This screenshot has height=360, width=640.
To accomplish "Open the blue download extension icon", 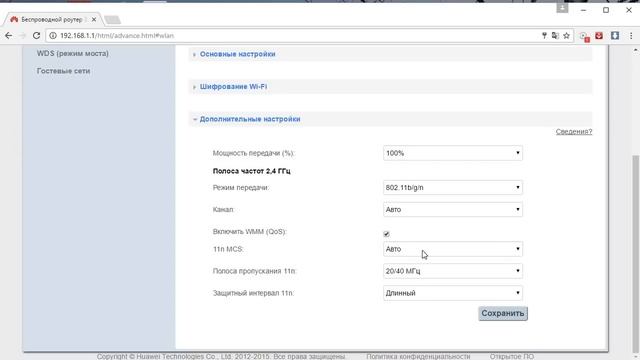I will [x=615, y=36].
